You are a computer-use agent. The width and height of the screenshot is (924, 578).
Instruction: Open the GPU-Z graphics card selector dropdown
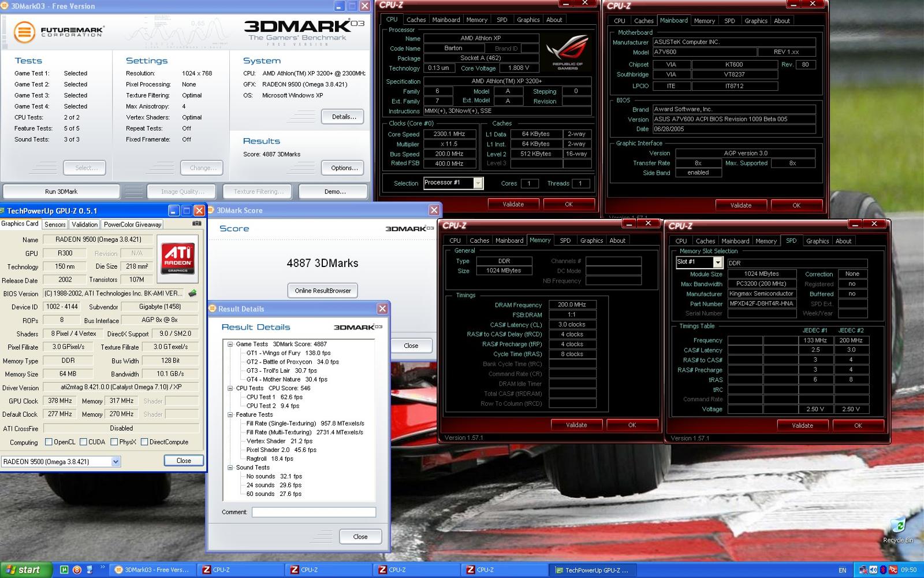pos(115,461)
